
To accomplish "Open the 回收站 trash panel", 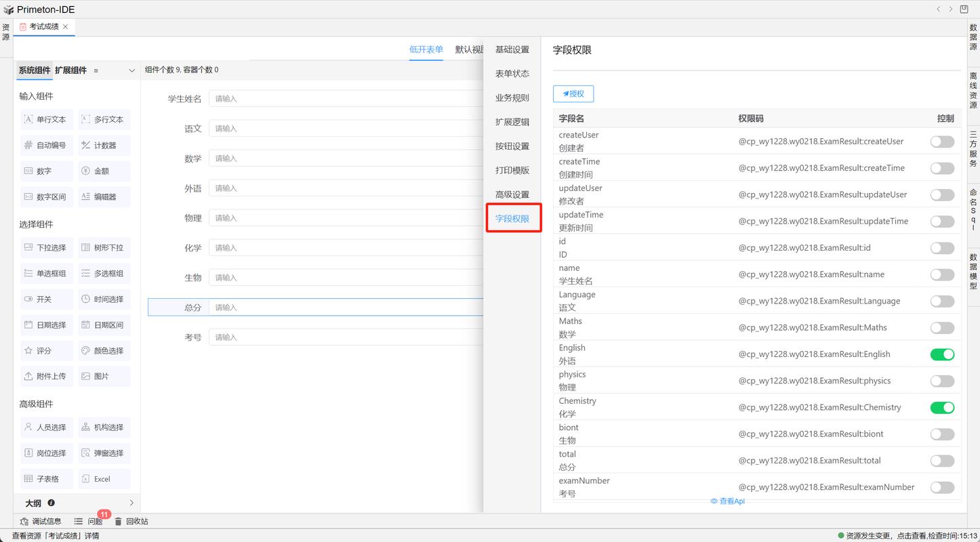I will pyautogui.click(x=133, y=520).
